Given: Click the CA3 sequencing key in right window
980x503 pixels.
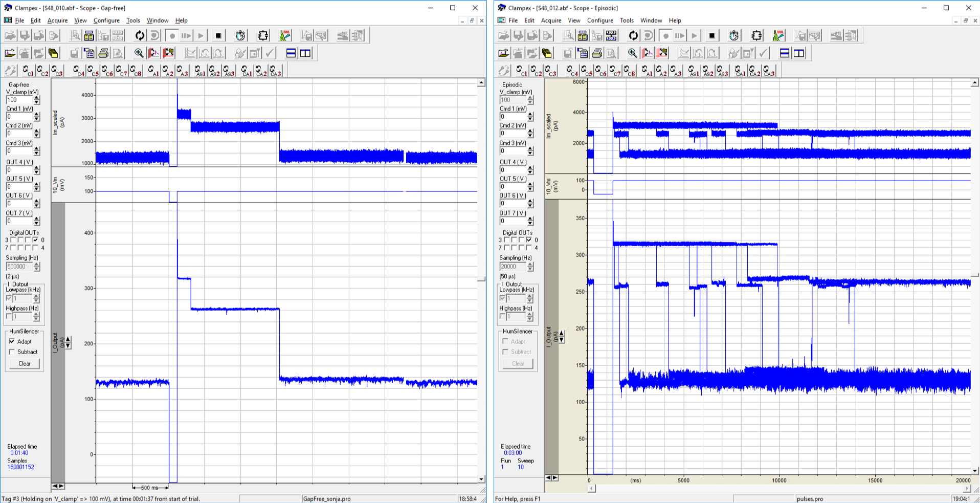Looking at the screenshot, I should (769, 71).
